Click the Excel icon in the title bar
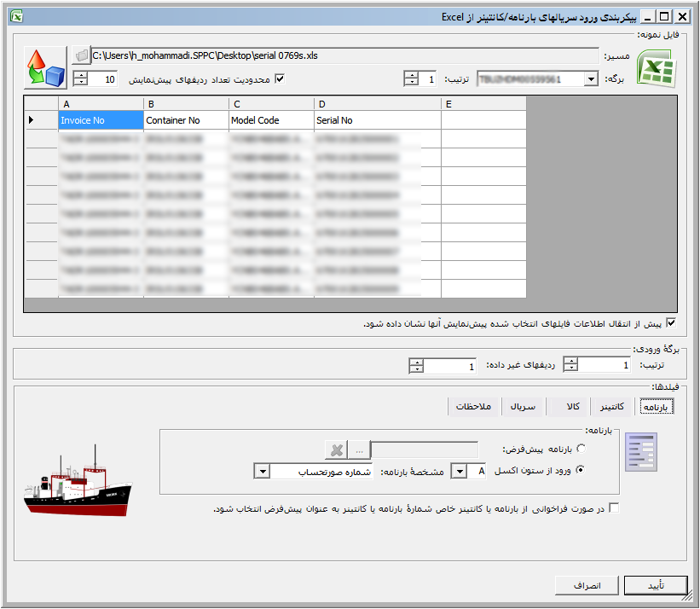The height and width of the screenshot is (609, 700). (x=16, y=16)
